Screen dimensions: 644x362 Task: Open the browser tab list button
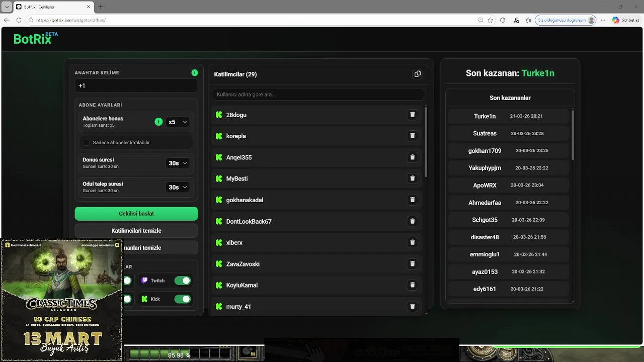[6, 7]
